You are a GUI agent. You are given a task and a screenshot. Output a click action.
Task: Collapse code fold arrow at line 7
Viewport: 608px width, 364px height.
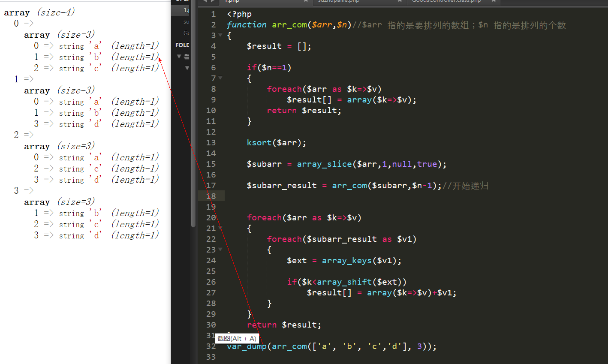[220, 78]
